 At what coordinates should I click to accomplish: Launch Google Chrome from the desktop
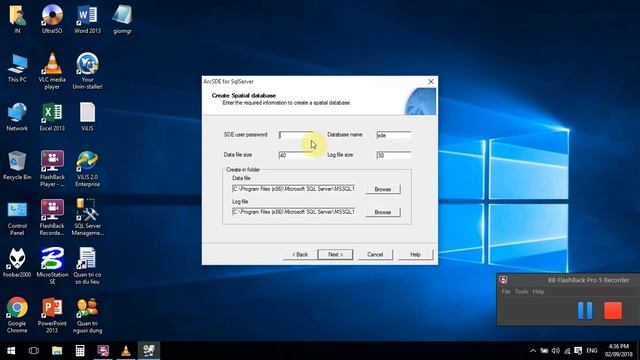(x=17, y=315)
